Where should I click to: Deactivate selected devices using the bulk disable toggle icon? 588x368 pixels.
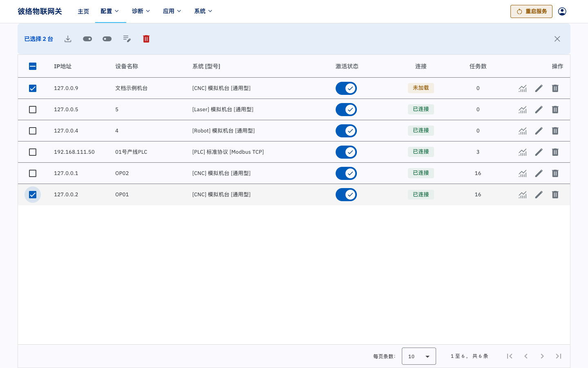coord(107,39)
